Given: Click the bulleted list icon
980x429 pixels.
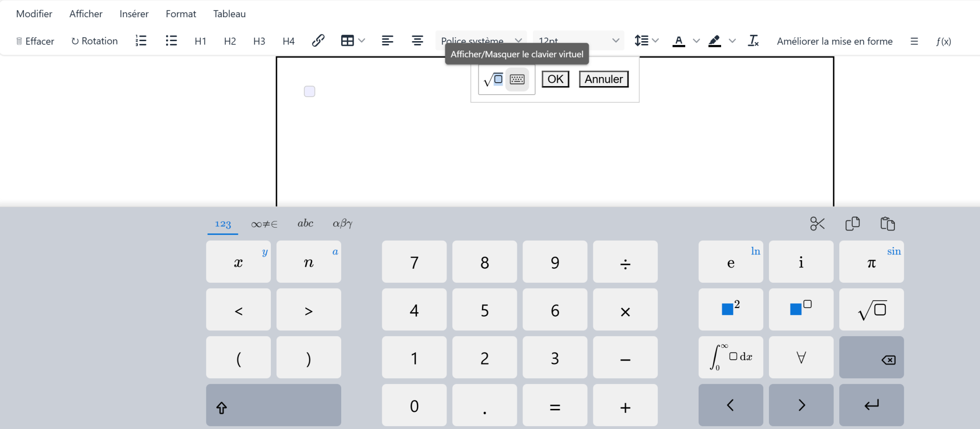Looking at the screenshot, I should (x=171, y=41).
